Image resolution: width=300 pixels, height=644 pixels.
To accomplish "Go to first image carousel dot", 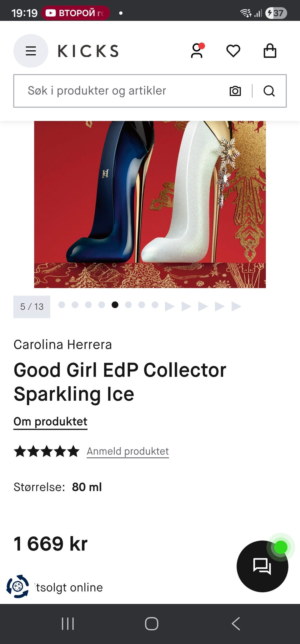I will 62,305.
